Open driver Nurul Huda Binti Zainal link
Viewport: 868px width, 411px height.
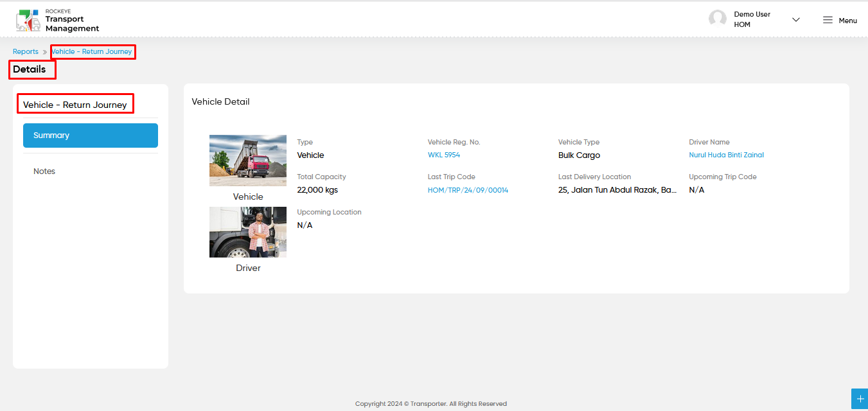[727, 155]
